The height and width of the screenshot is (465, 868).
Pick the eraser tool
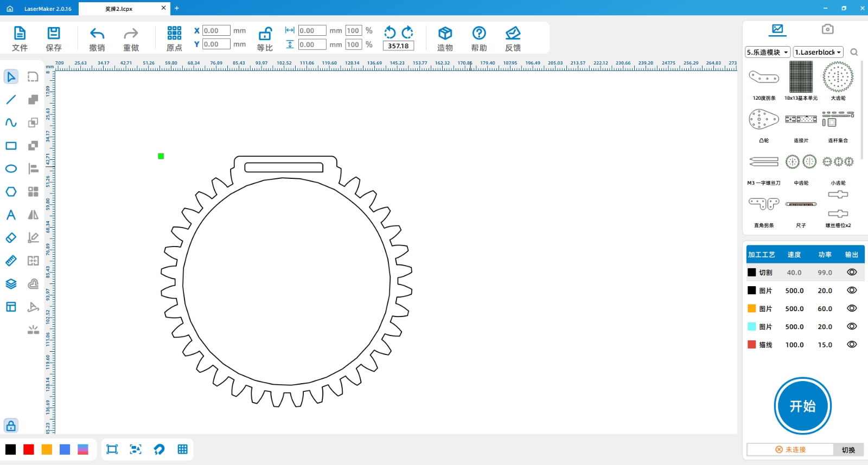tap(11, 238)
